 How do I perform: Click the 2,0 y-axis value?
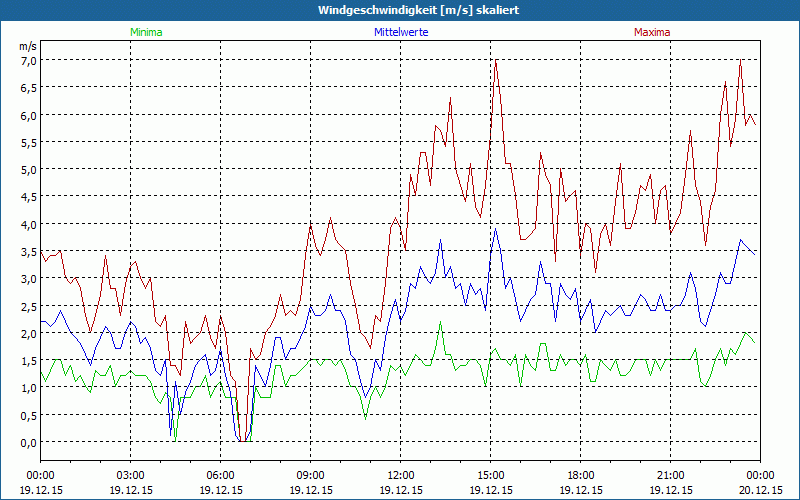pyautogui.click(x=29, y=334)
